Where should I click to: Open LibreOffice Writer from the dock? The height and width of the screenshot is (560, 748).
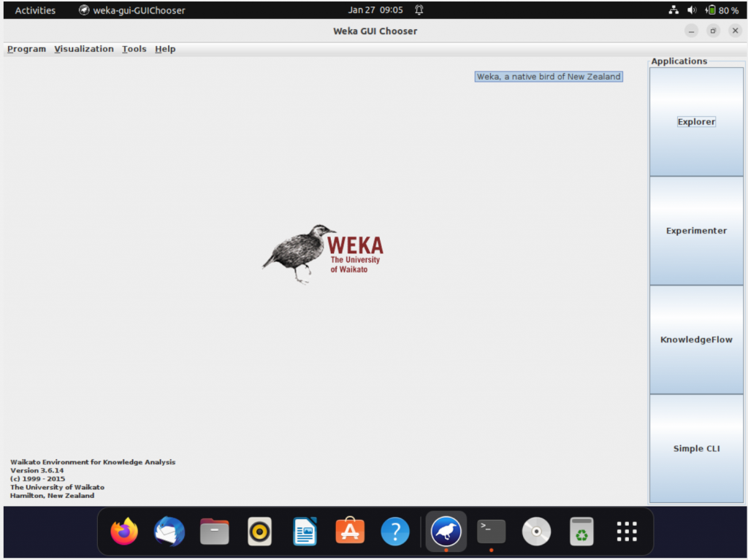pyautogui.click(x=305, y=531)
